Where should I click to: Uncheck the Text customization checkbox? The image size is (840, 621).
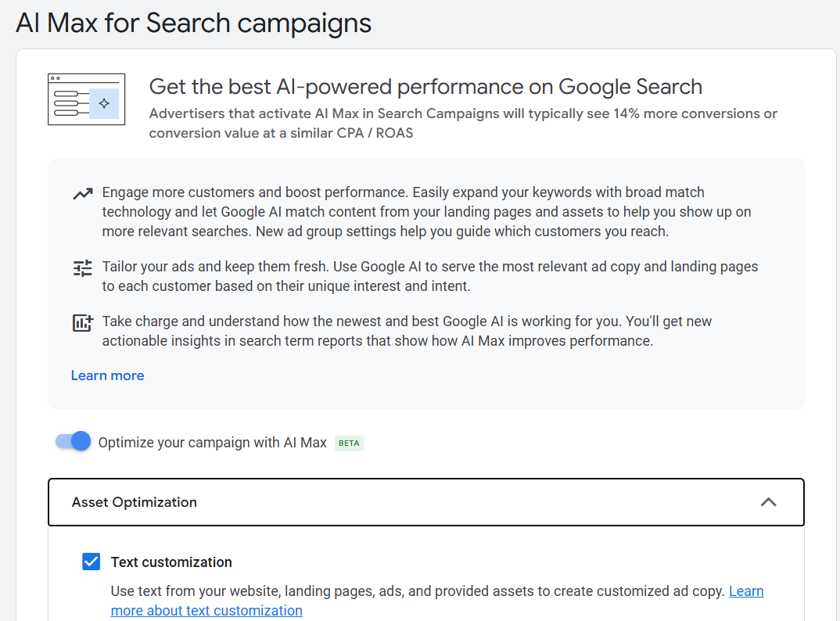click(92, 562)
